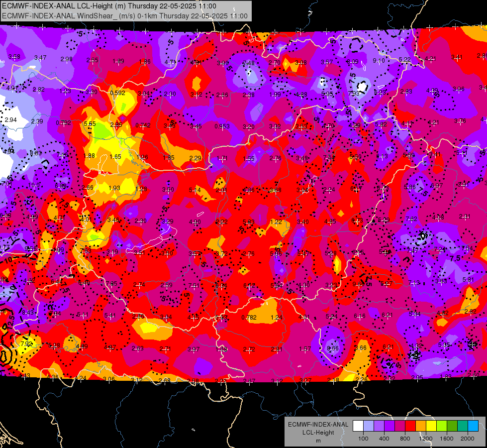
Task: Click the '9.66' value in purple circle
Action: (333, 348)
